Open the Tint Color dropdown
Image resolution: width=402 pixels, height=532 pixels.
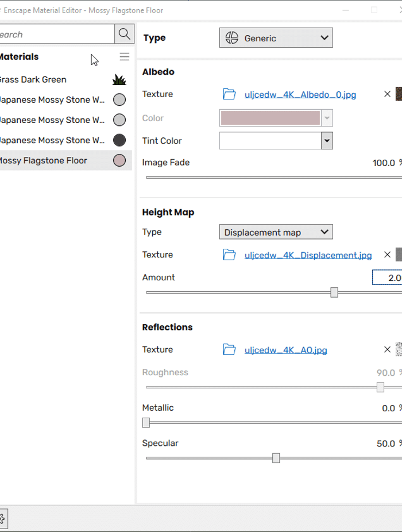tap(327, 141)
